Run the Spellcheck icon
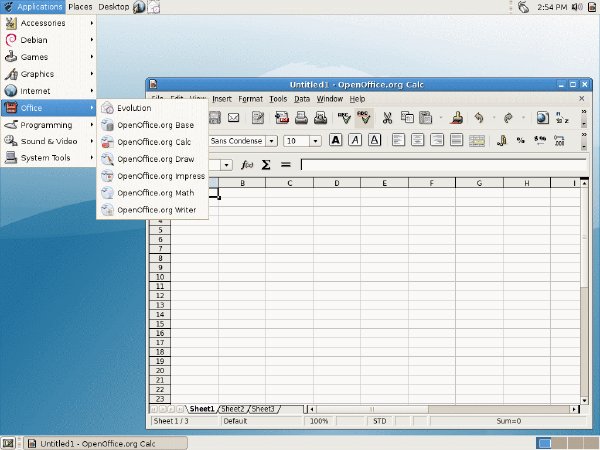Viewport: 600px width, 450px height. [x=344, y=117]
